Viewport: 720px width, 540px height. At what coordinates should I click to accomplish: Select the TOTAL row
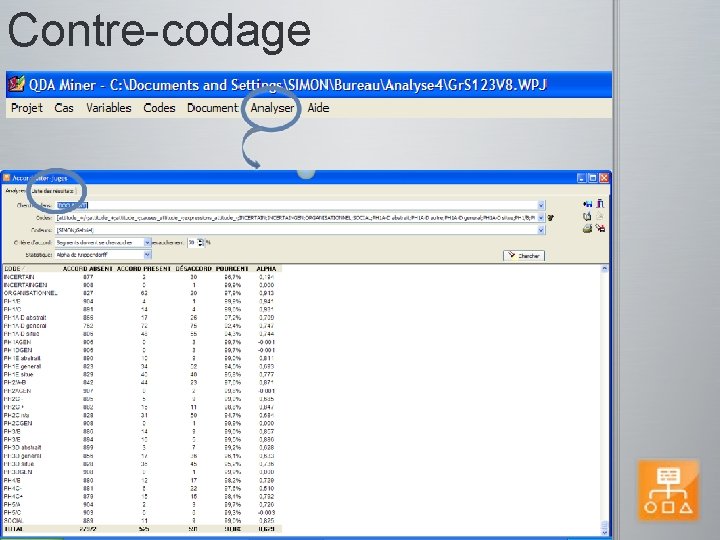pos(142,529)
